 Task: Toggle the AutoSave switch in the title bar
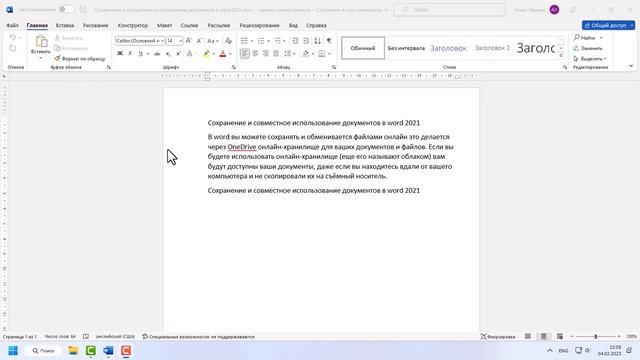66,9
